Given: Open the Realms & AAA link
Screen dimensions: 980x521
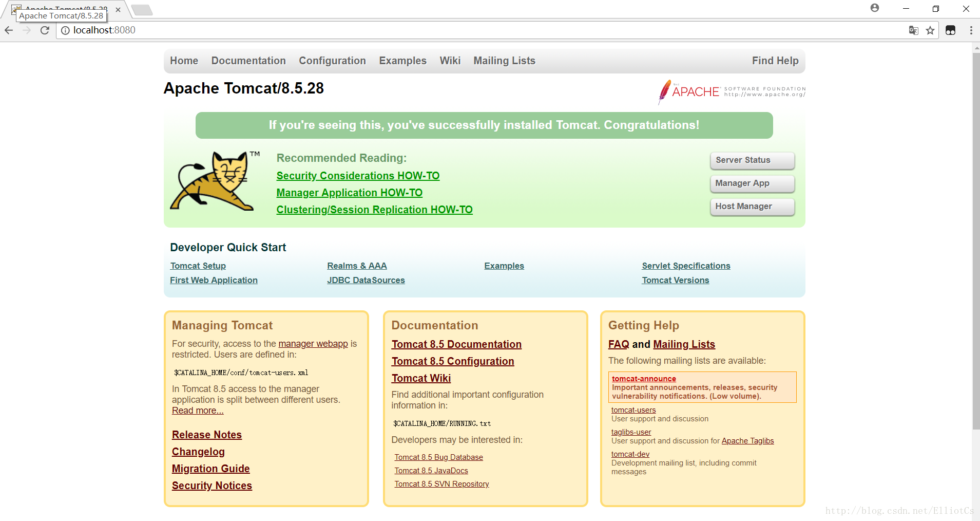Looking at the screenshot, I should point(357,266).
